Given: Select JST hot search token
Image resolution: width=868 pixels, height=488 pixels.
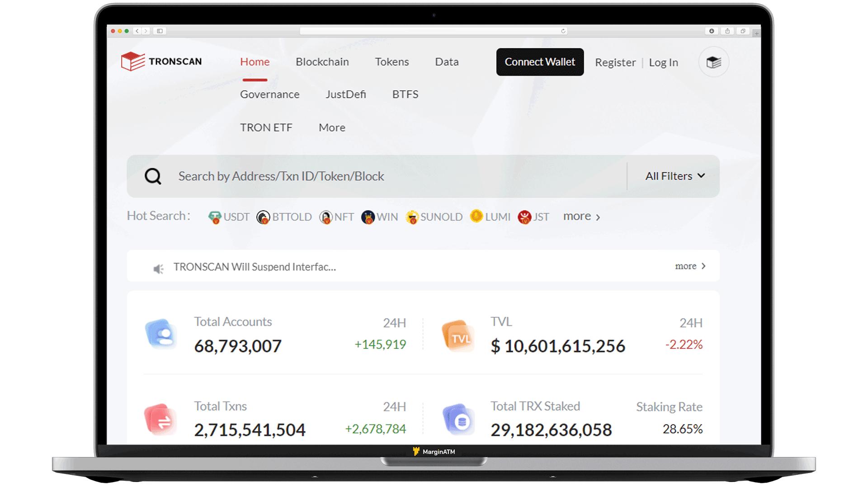Looking at the screenshot, I should (533, 217).
